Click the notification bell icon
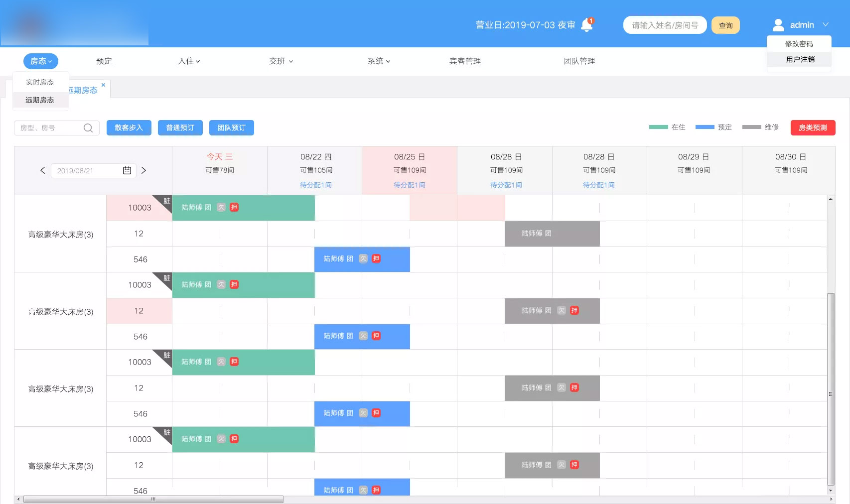 [586, 25]
